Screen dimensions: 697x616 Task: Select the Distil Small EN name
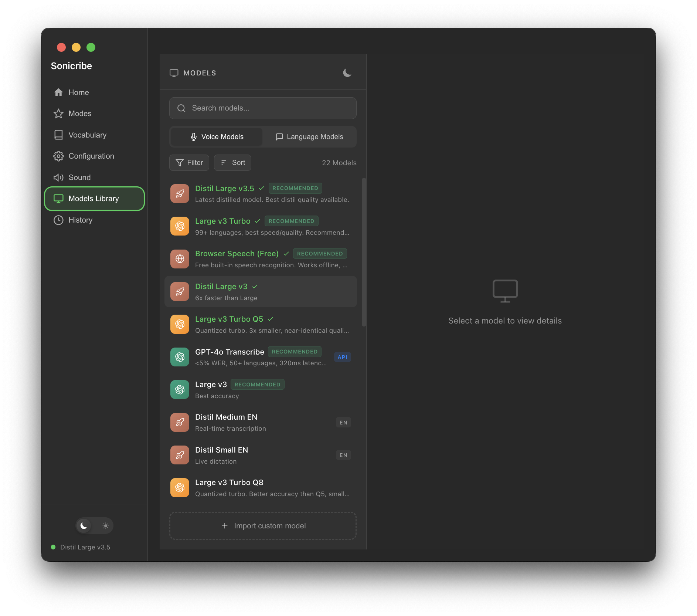pos(222,450)
